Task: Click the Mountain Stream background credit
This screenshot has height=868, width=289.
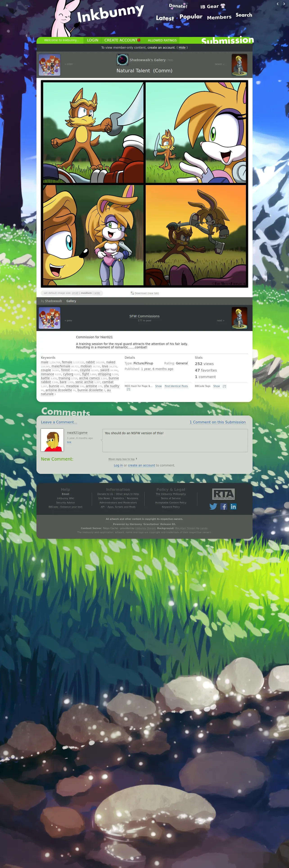Action: (185, 528)
